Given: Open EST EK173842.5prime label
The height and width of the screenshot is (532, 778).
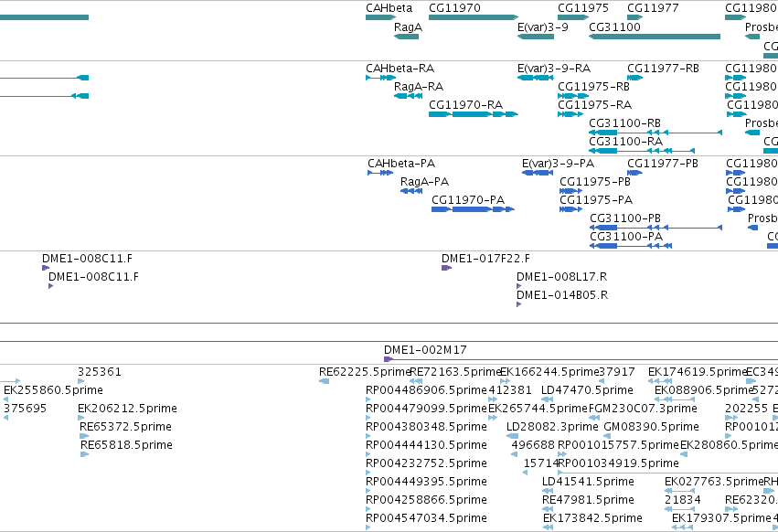Looking at the screenshot, I should click(592, 519).
